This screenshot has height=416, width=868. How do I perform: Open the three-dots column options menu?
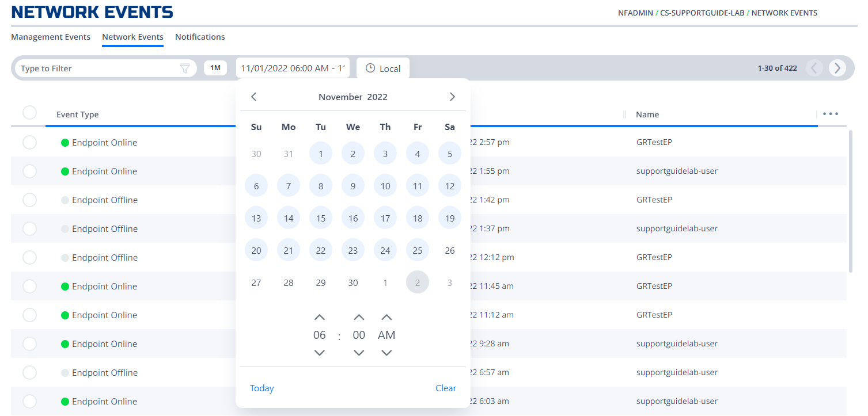[831, 114]
